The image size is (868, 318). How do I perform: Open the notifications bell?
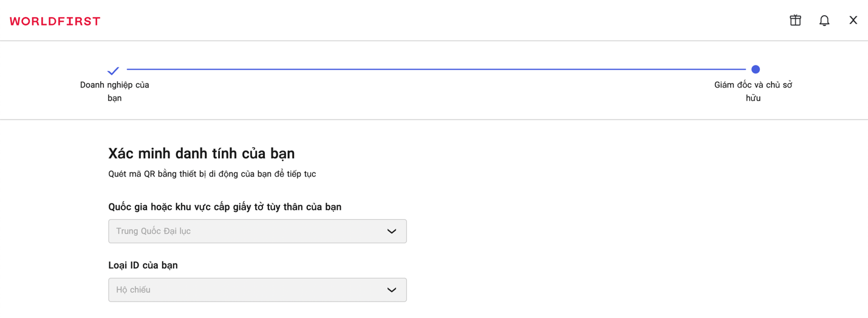click(824, 21)
